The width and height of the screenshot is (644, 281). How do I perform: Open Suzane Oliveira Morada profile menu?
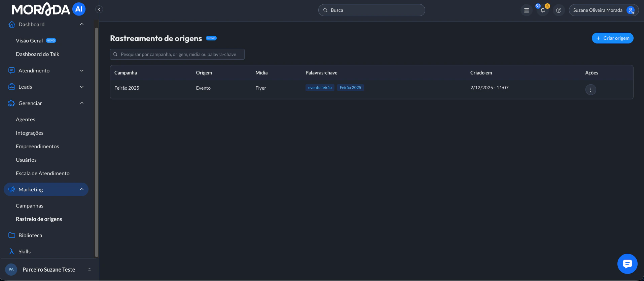coord(604,10)
